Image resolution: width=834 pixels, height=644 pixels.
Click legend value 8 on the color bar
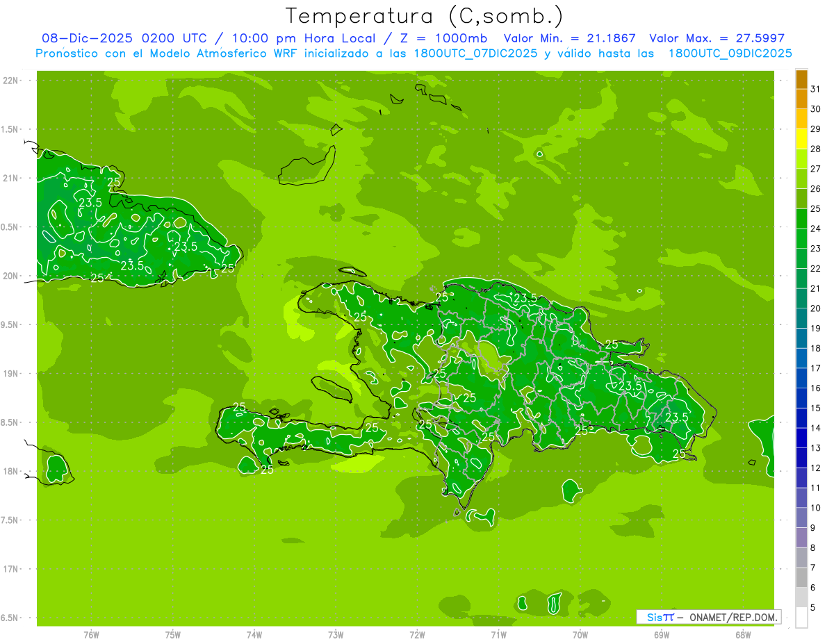[813, 547]
